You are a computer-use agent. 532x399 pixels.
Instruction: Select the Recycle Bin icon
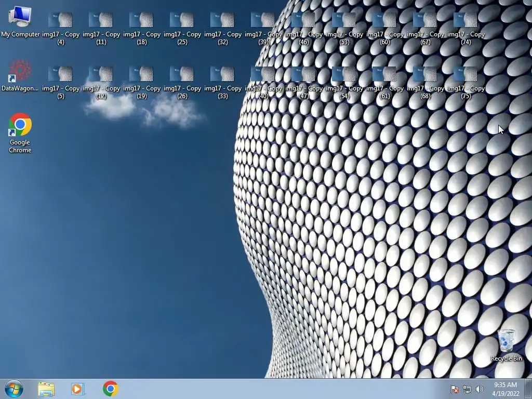[x=506, y=345]
